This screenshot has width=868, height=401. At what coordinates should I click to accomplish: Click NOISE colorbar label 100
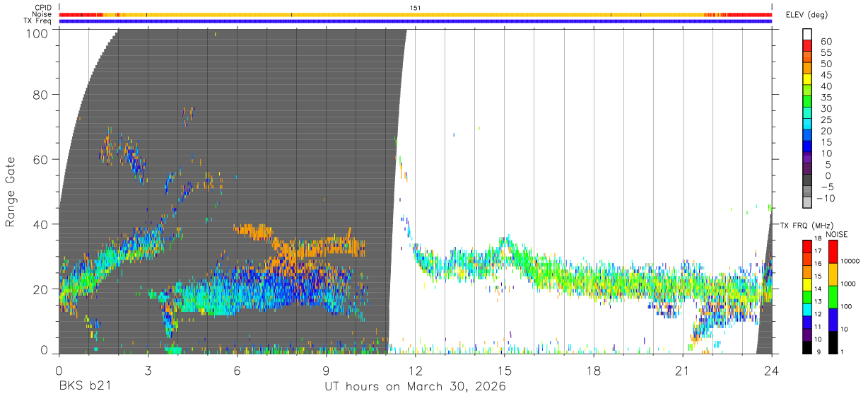pos(847,306)
